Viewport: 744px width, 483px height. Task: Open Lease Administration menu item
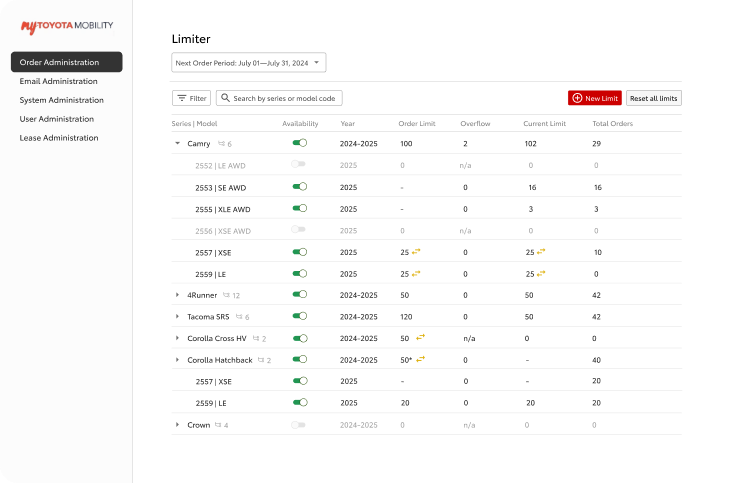59,138
